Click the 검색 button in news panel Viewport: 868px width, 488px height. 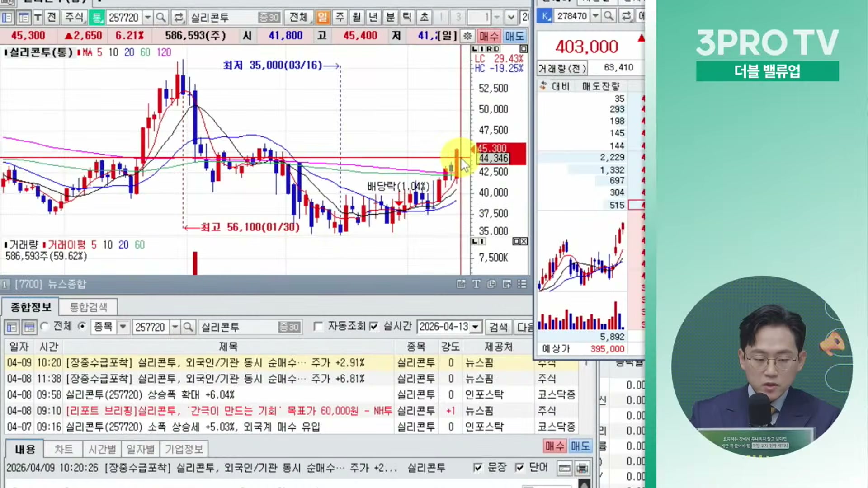[498, 327]
